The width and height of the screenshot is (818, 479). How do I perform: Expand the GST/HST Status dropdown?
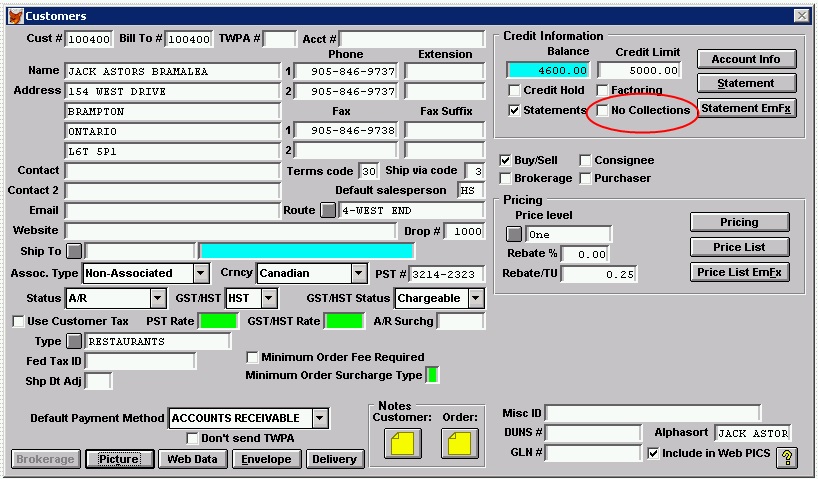click(x=475, y=298)
